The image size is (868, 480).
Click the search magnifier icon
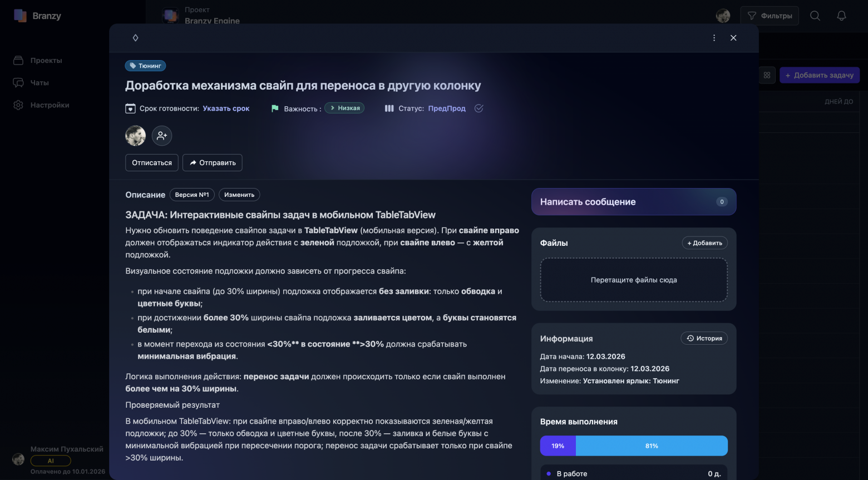815,15
